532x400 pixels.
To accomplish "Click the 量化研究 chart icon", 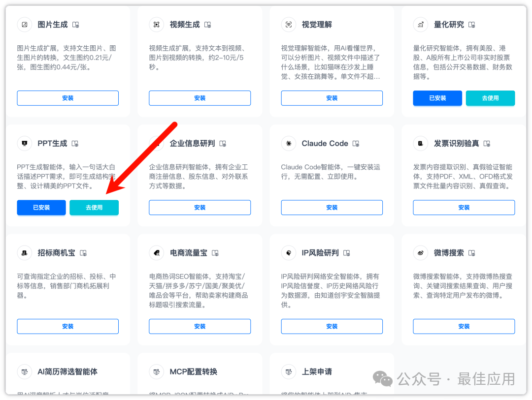I will tap(420, 25).
